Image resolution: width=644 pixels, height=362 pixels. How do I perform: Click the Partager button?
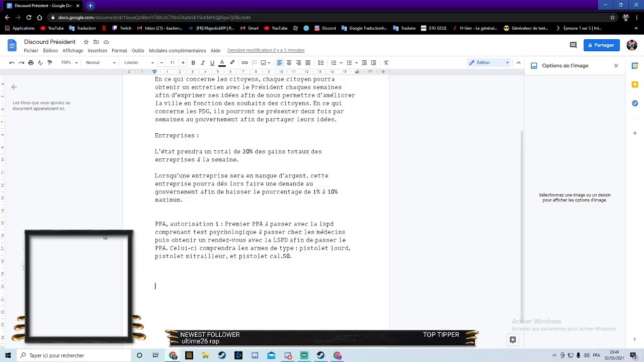601,45
